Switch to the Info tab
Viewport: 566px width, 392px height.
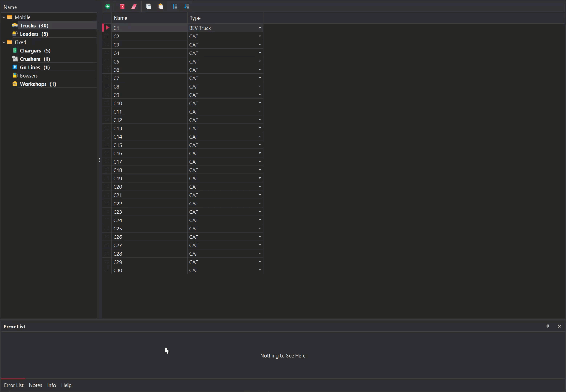[x=52, y=385]
